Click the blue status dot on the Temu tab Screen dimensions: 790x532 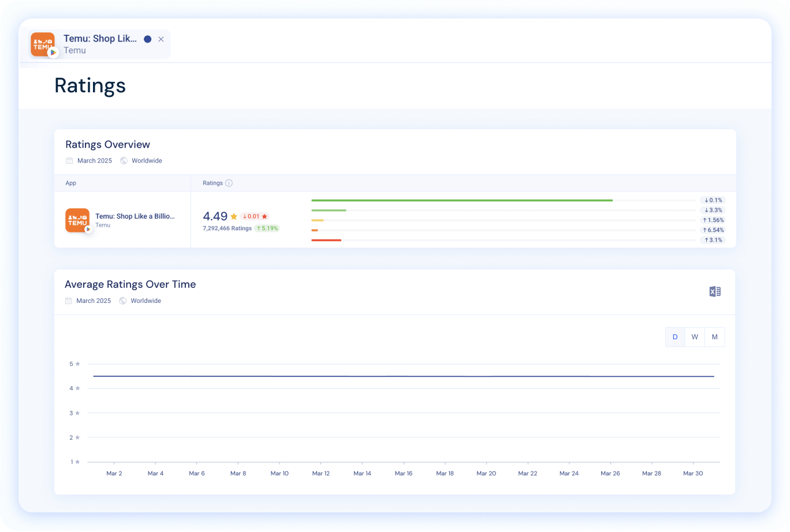pyautogui.click(x=148, y=39)
